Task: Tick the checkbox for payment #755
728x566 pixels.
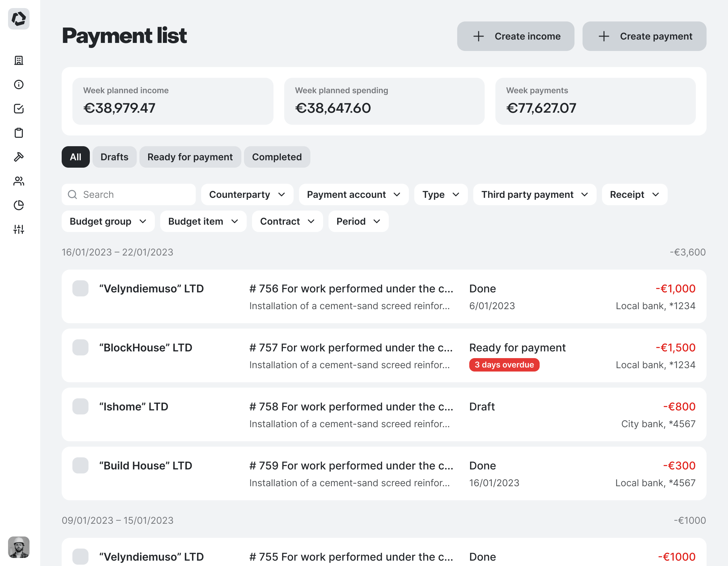Action: (x=80, y=557)
